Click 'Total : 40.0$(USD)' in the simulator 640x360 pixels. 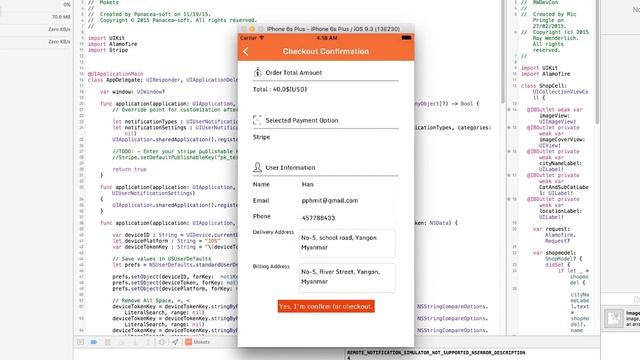[x=280, y=89]
